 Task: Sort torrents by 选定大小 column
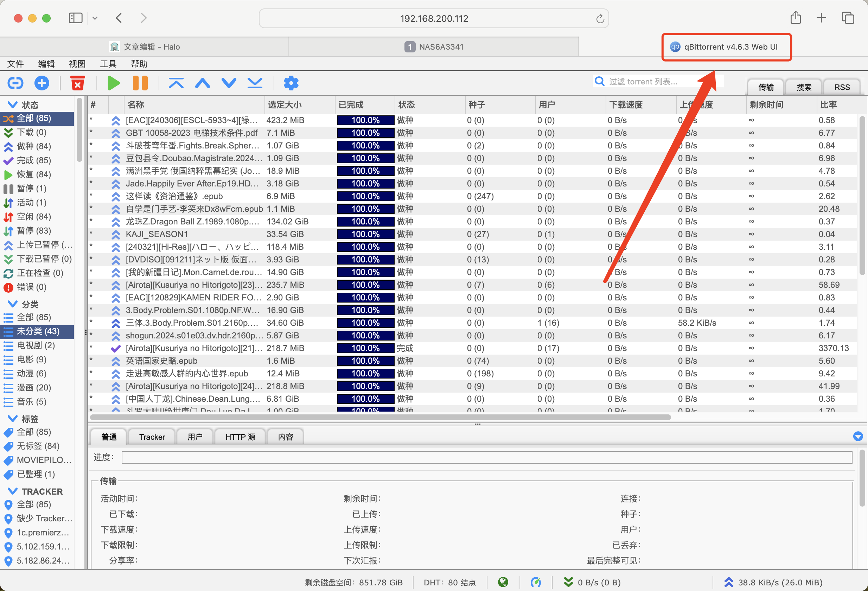(x=300, y=104)
